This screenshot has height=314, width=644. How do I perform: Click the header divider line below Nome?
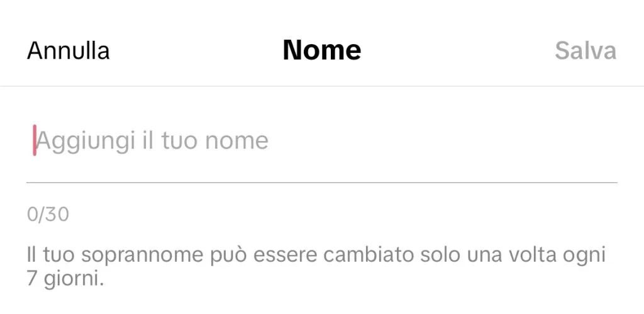click(x=321, y=86)
